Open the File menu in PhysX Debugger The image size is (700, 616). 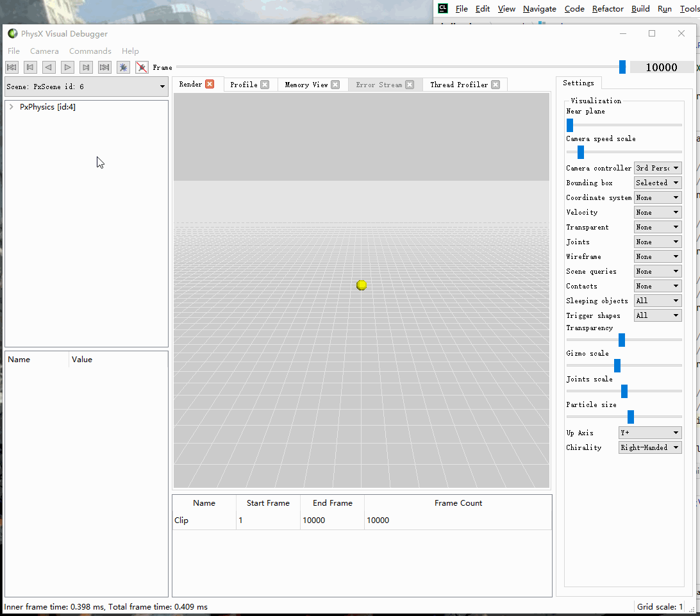click(x=14, y=51)
